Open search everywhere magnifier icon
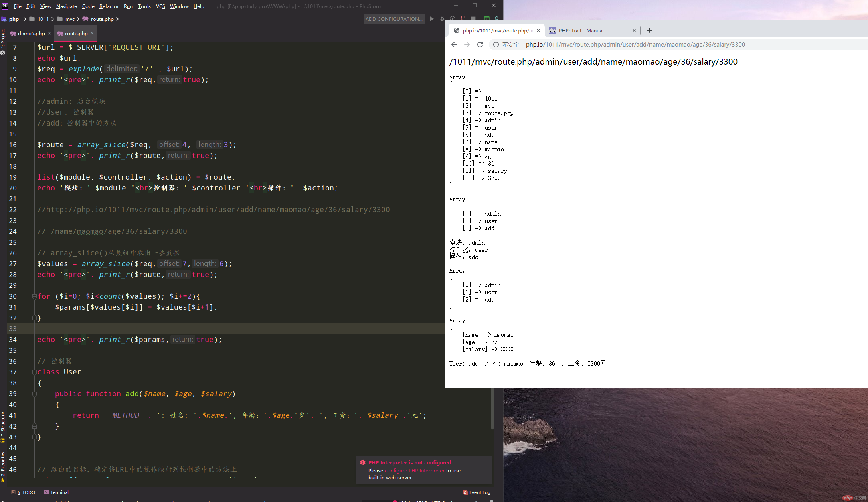 (497, 19)
